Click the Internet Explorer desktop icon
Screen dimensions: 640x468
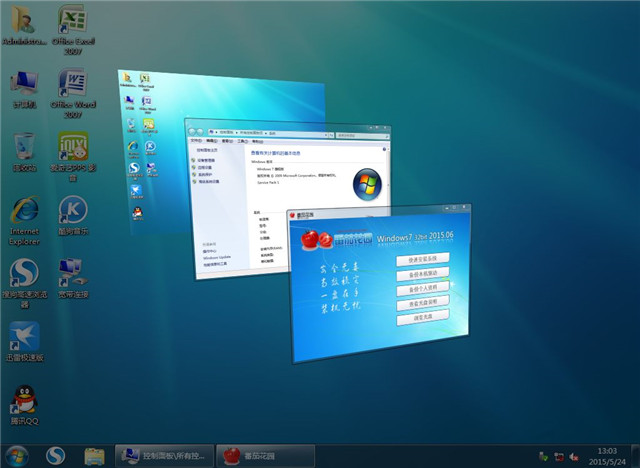(23, 216)
